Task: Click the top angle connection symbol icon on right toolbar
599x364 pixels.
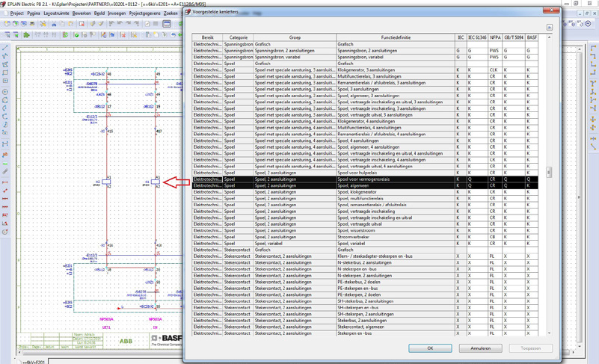Action: tap(593, 46)
